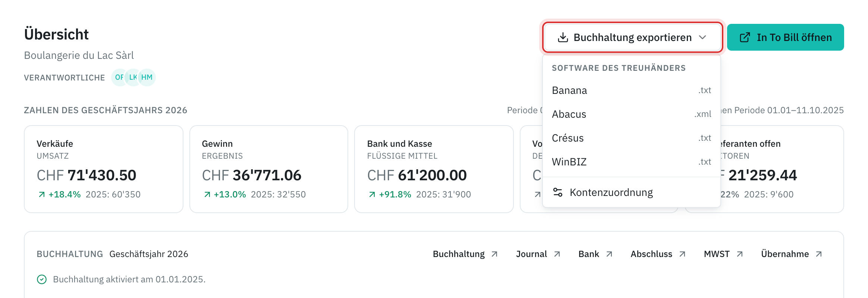Select Abacus export option
The image size is (868, 298).
[x=632, y=114]
